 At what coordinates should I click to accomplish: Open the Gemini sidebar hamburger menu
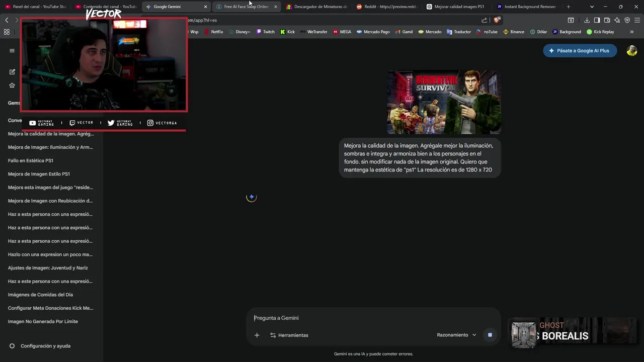pos(12,50)
